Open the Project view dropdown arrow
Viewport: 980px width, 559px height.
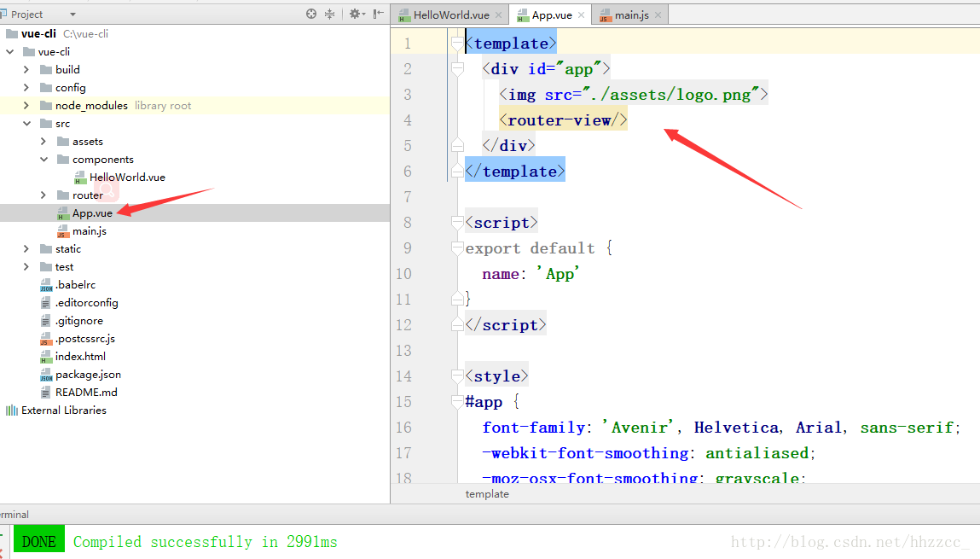[x=72, y=15]
